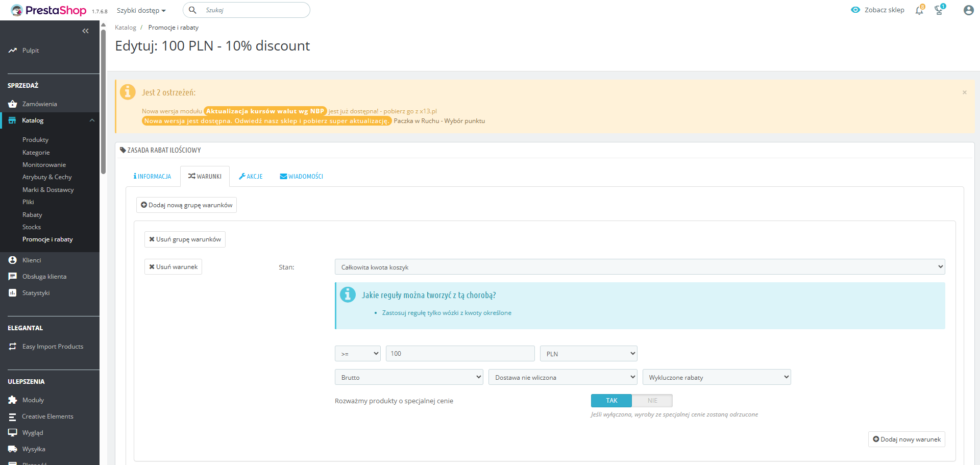This screenshot has height=465, width=980.
Task: Open the Brutto tax dropdown
Action: 409,377
